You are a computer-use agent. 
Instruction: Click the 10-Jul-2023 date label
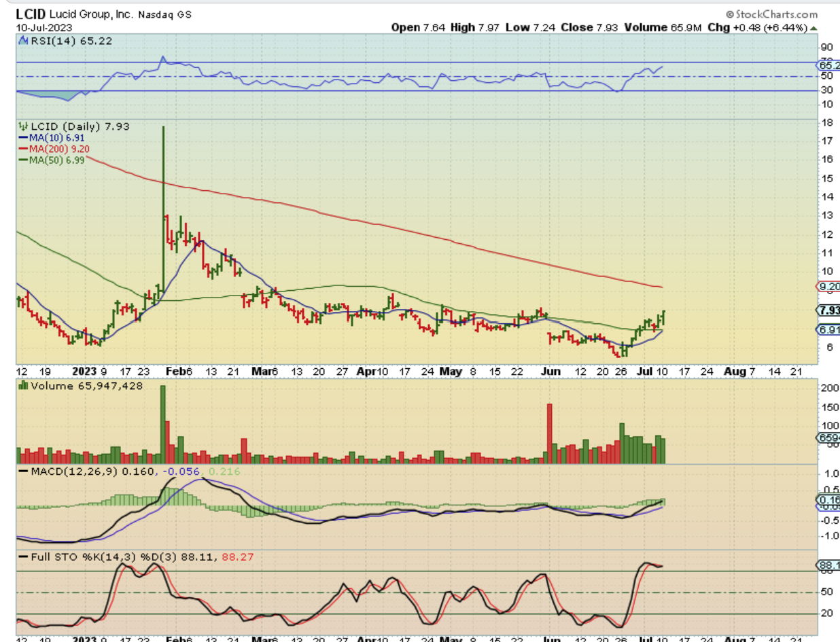[40, 28]
